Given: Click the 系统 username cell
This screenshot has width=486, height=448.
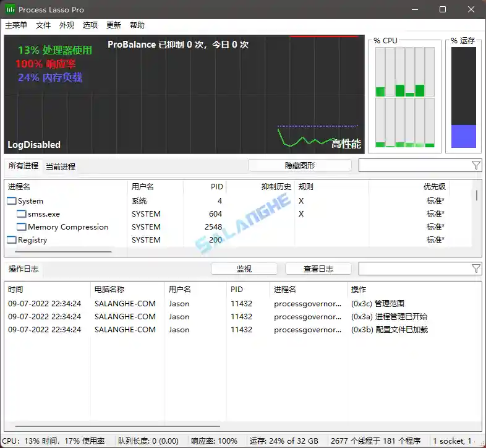Looking at the screenshot, I should click(x=139, y=201).
